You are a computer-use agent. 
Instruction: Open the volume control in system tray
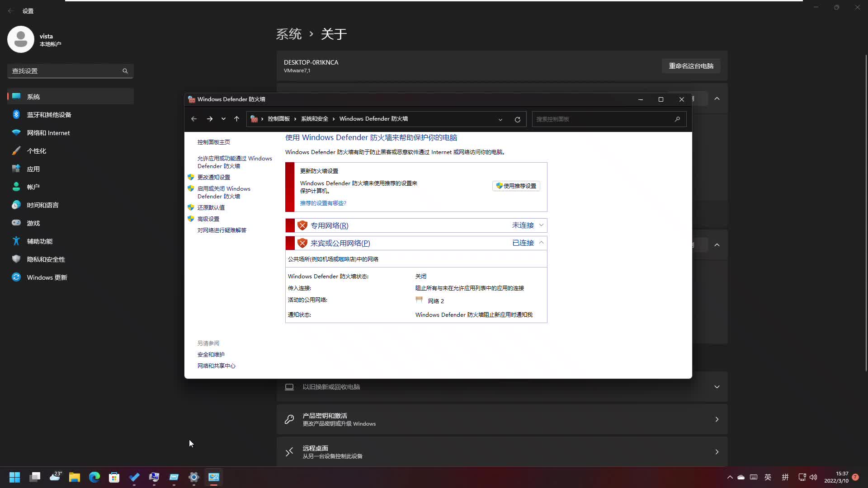pyautogui.click(x=814, y=477)
